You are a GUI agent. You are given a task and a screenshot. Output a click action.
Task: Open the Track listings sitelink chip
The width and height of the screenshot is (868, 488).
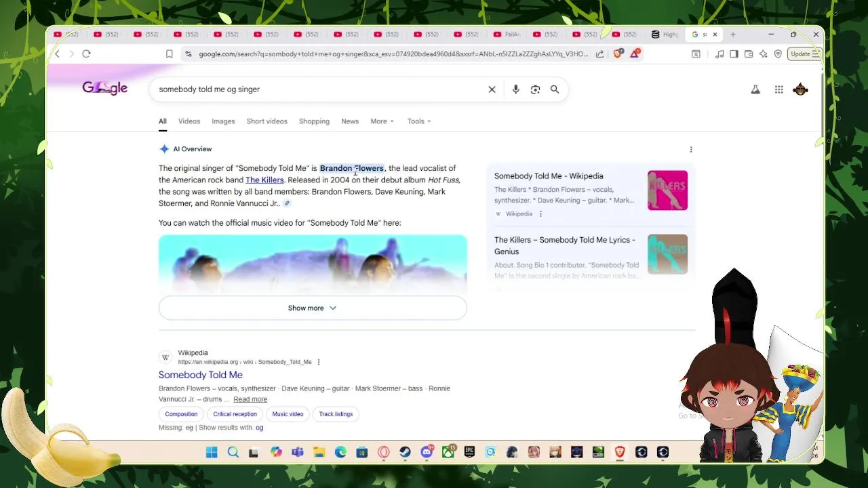(336, 414)
